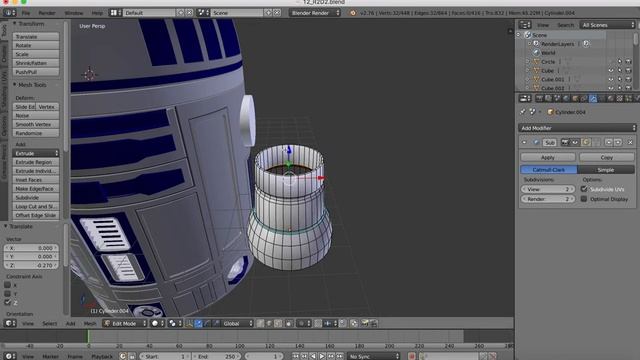Click play animation button

(322, 356)
